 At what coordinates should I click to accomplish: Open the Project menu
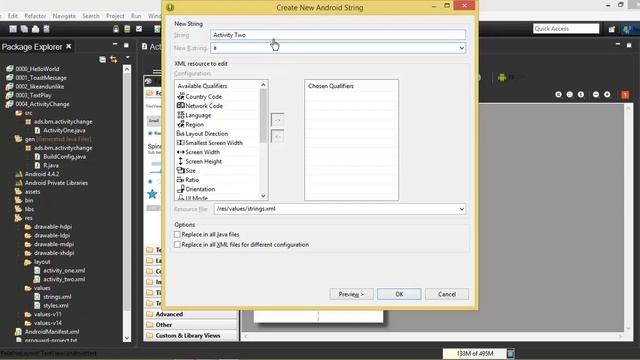coord(115,16)
